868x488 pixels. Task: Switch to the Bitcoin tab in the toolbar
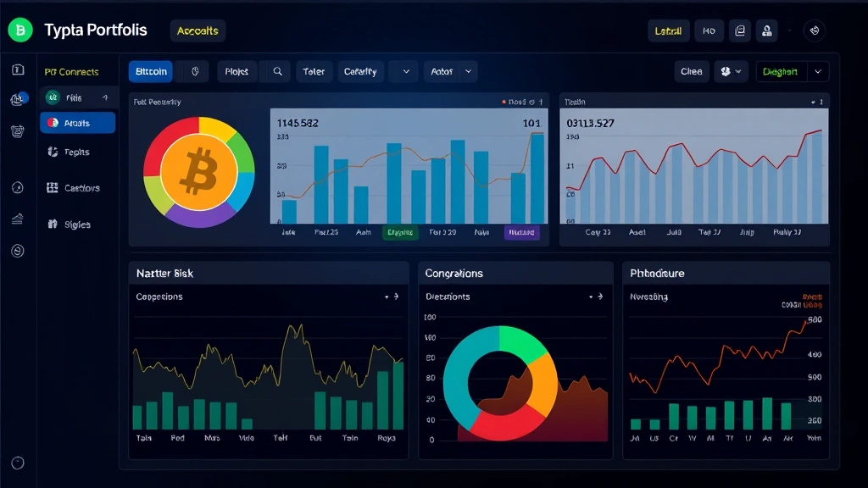point(150,71)
